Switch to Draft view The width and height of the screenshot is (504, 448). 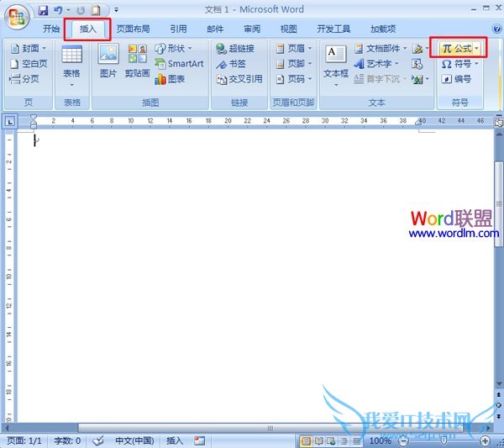[356, 441]
